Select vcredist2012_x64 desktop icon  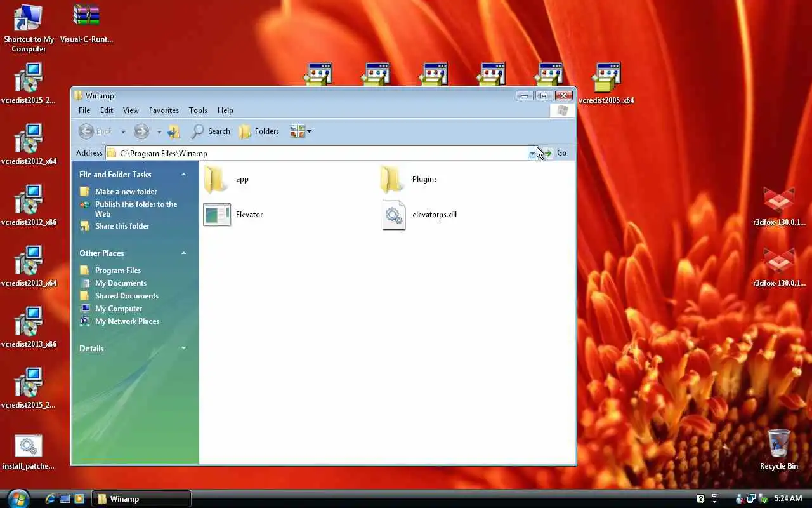pyautogui.click(x=29, y=144)
